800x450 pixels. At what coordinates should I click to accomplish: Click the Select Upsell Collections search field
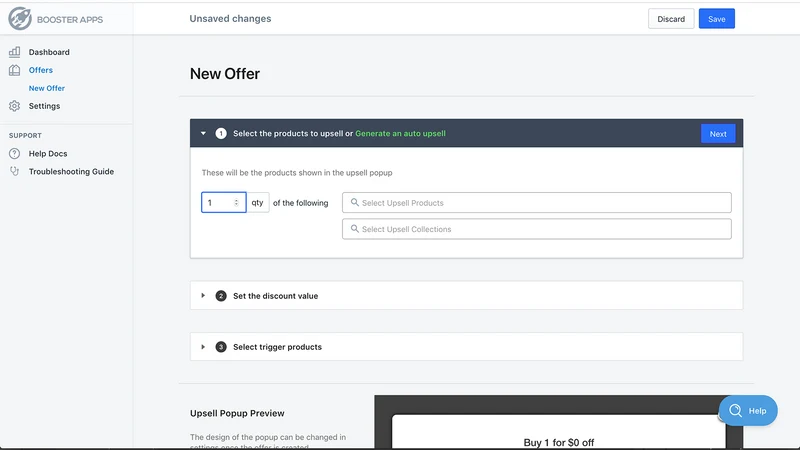point(537,229)
